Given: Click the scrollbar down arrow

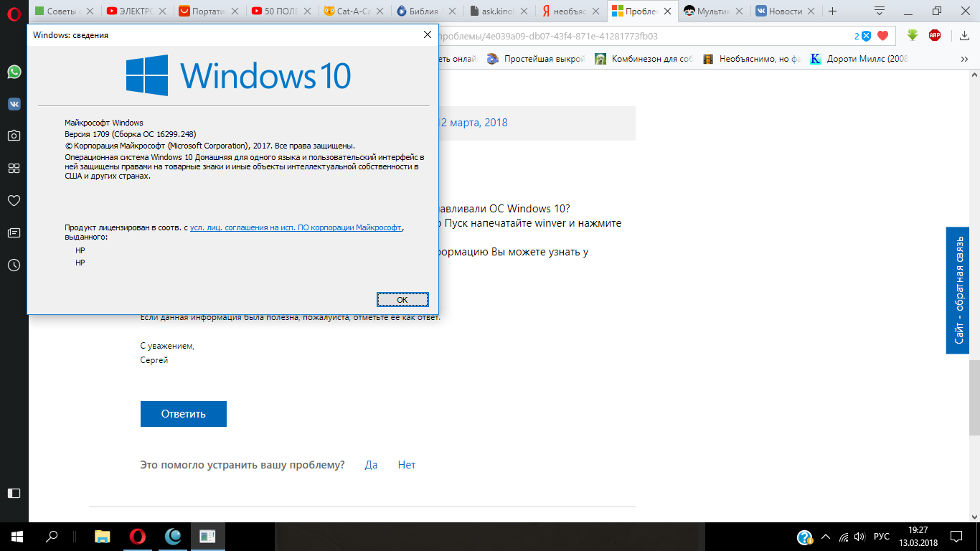Looking at the screenshot, I should pos(974,516).
